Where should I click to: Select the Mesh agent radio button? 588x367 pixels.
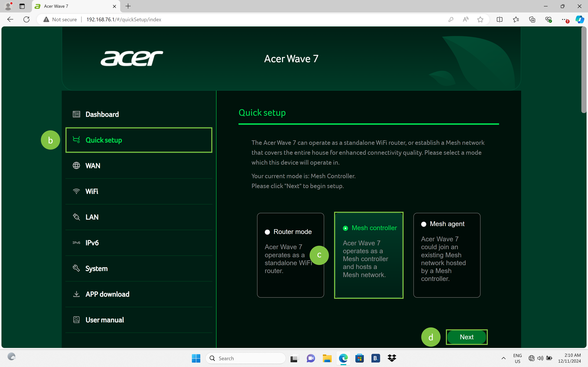coord(423,224)
